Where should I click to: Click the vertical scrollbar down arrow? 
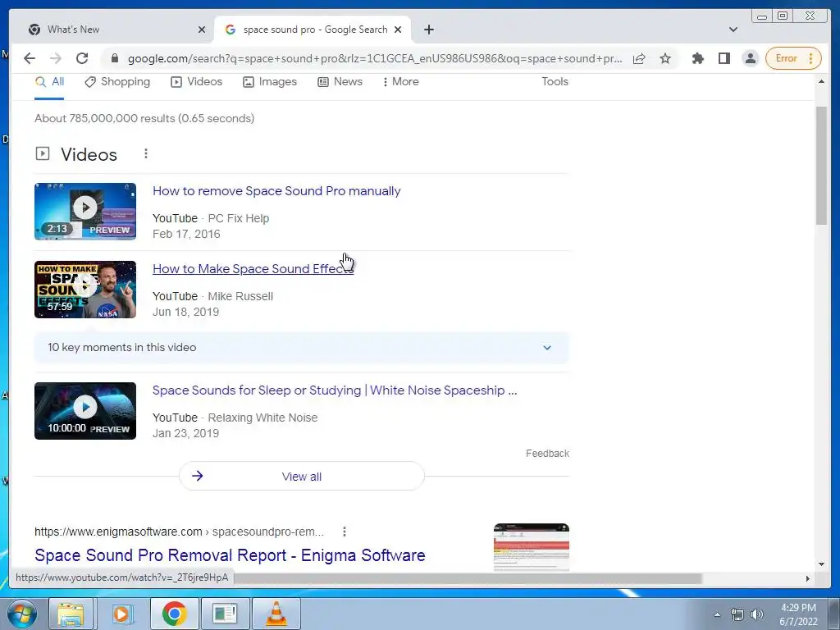pyautogui.click(x=821, y=564)
